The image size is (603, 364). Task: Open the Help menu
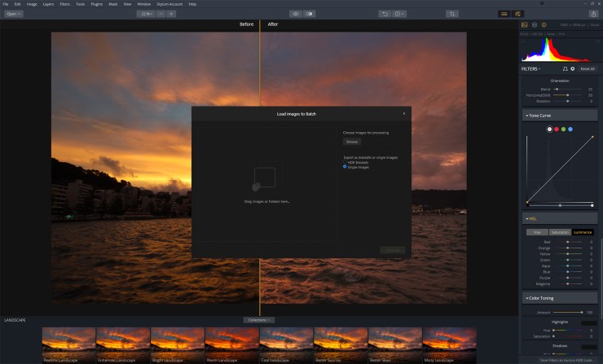[192, 4]
